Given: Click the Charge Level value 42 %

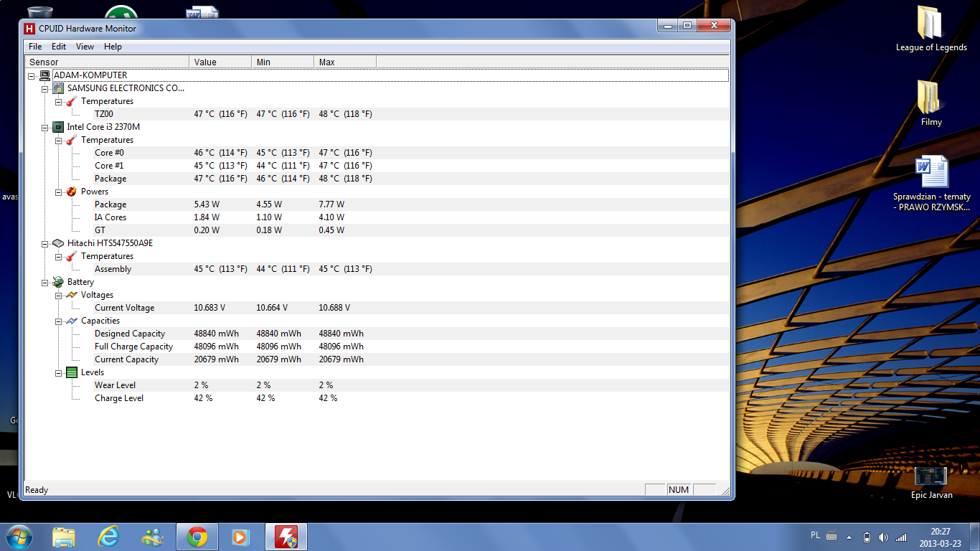Looking at the screenshot, I should pos(203,398).
